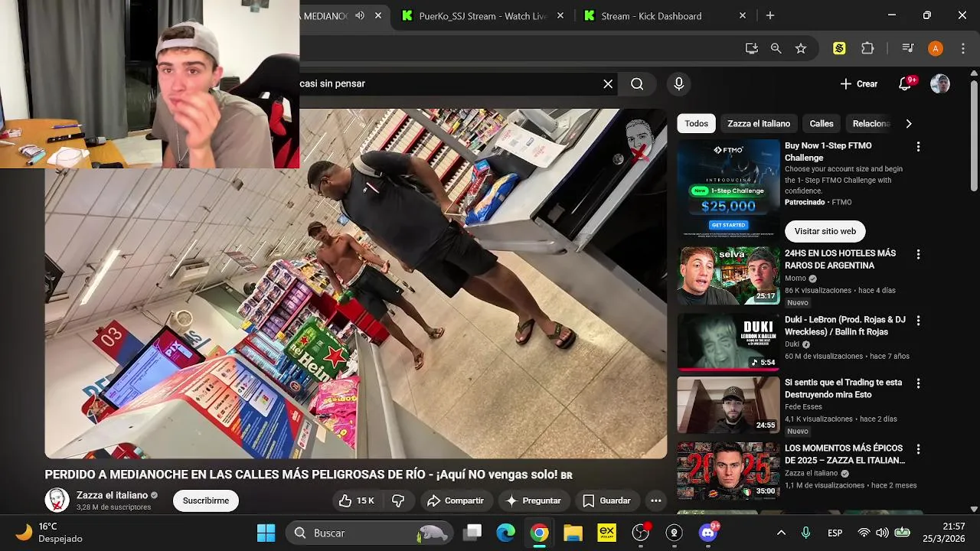Open the Windows Start menu

(x=266, y=533)
